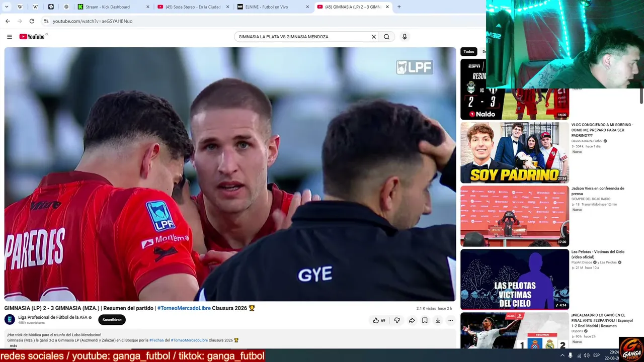Open the three-dot more actions menu
The image size is (644, 362).
click(451, 320)
